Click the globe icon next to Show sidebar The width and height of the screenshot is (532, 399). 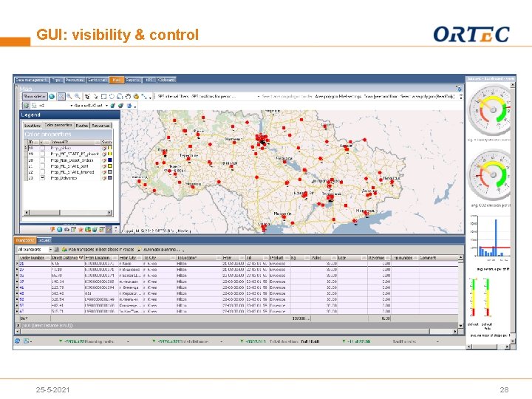(x=52, y=96)
